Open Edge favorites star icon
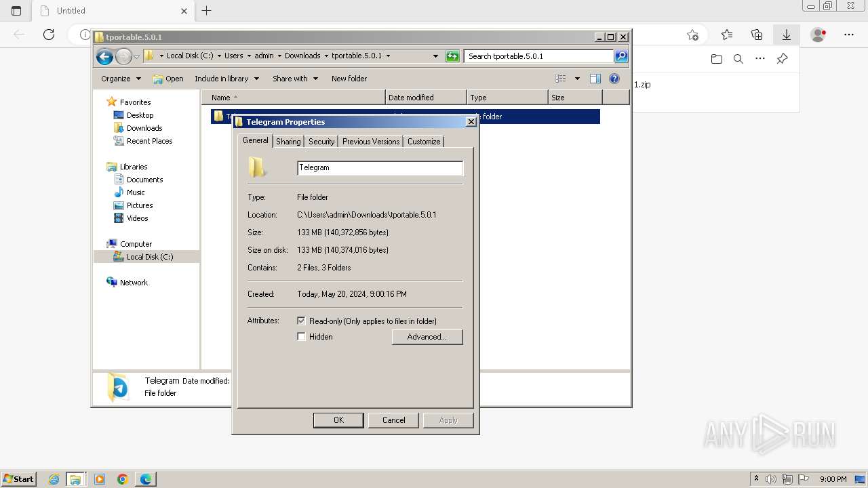Image resolution: width=868 pixels, height=488 pixels. (727, 35)
